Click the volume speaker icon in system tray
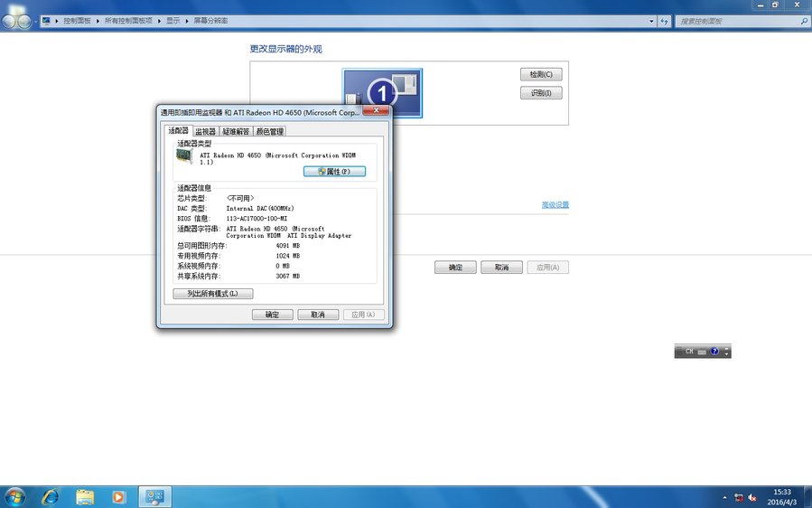 click(x=751, y=497)
